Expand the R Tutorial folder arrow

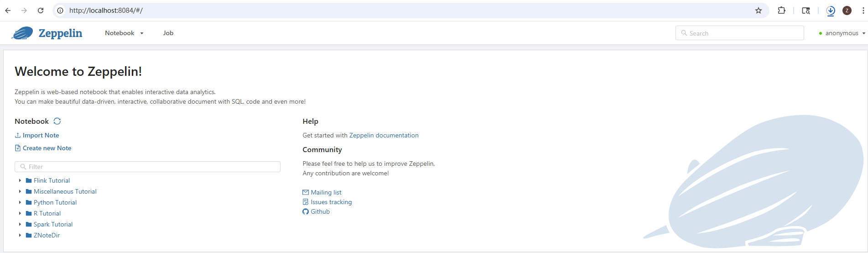[20, 213]
